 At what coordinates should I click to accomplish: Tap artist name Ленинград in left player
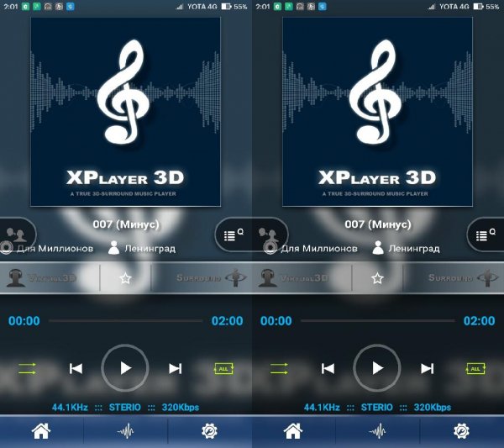(150, 248)
